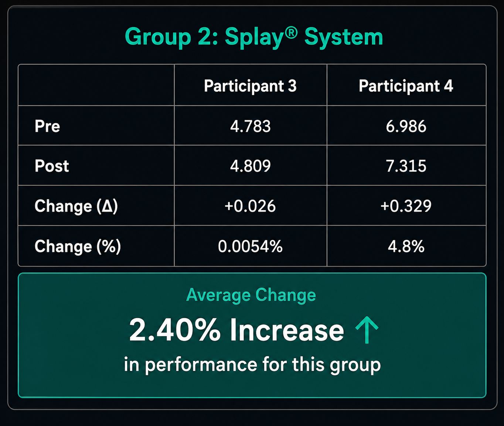Select the Post row label
This screenshot has height=426, width=504.
point(52,166)
